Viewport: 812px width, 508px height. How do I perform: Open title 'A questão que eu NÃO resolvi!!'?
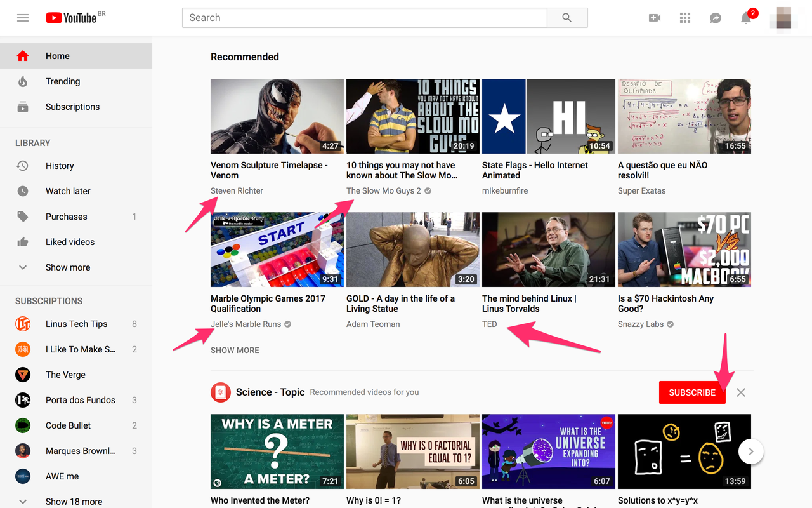663,170
